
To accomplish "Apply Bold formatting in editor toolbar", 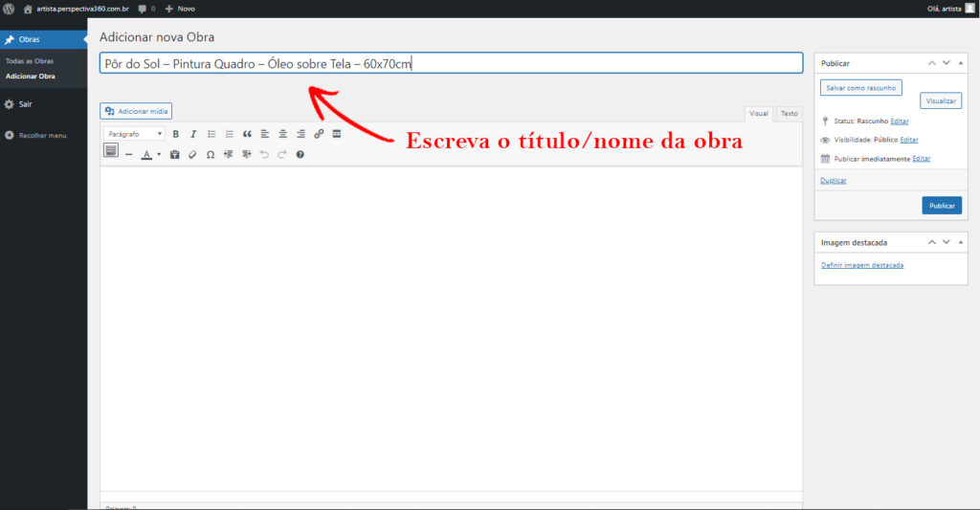I will (176, 134).
